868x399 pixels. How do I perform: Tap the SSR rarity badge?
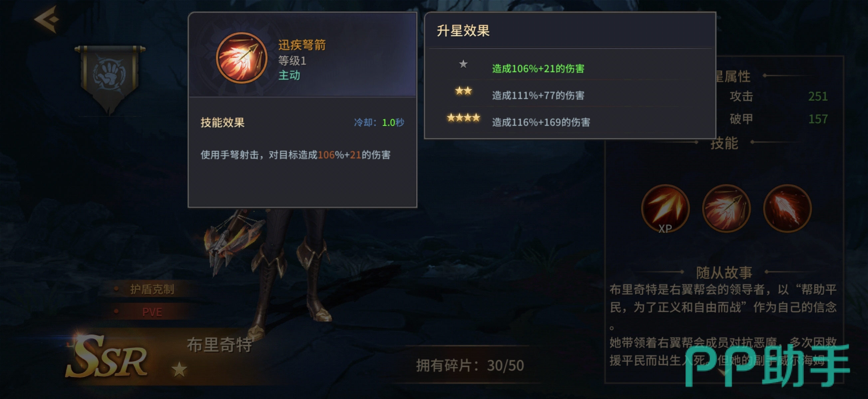point(107,357)
